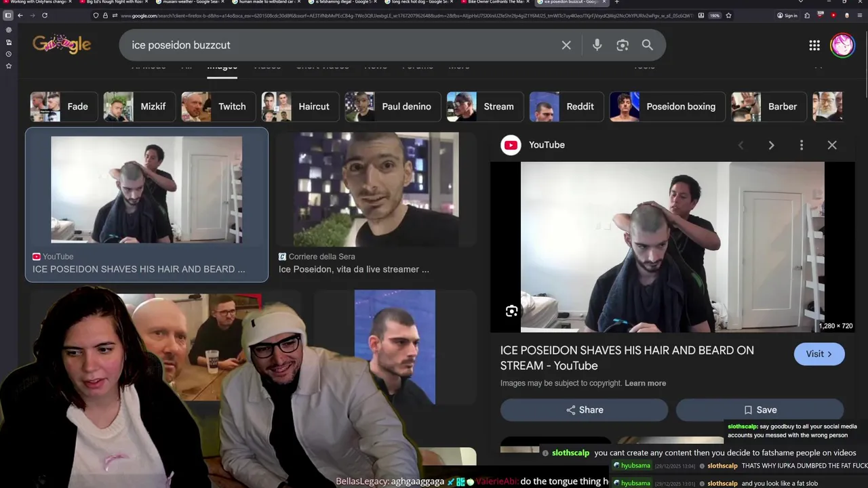Show next image in preview panel
This screenshot has width=868, height=488.
(771, 145)
